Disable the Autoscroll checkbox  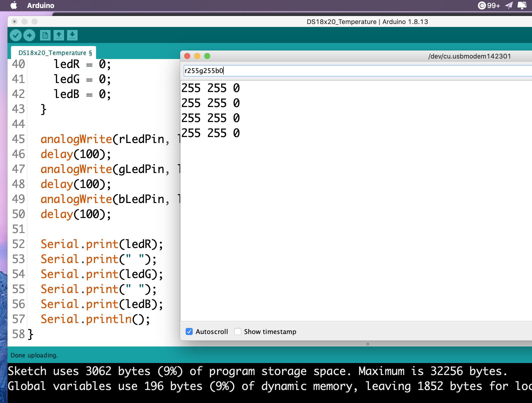click(x=189, y=331)
